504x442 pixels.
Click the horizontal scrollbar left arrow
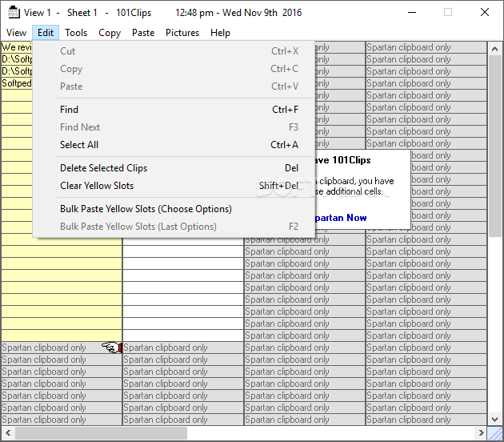pos(8,432)
